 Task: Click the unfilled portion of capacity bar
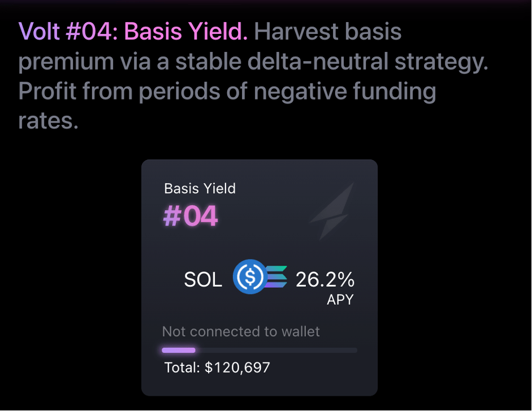tap(276, 351)
